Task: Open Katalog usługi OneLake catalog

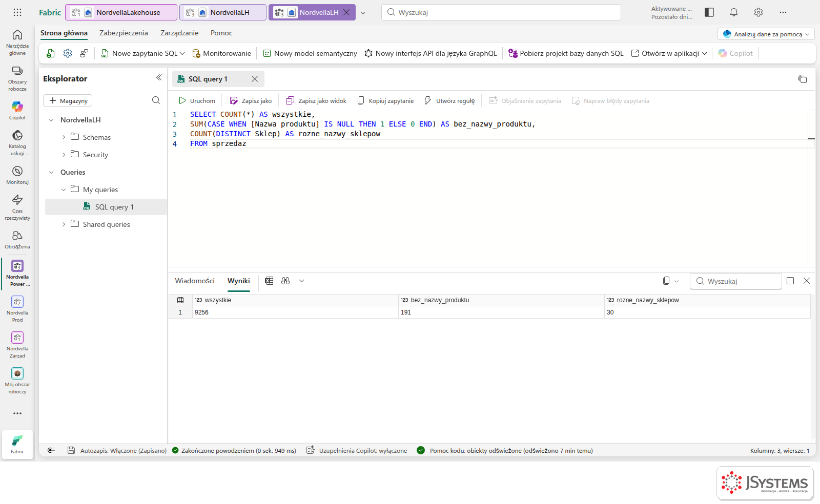Action: pyautogui.click(x=17, y=142)
